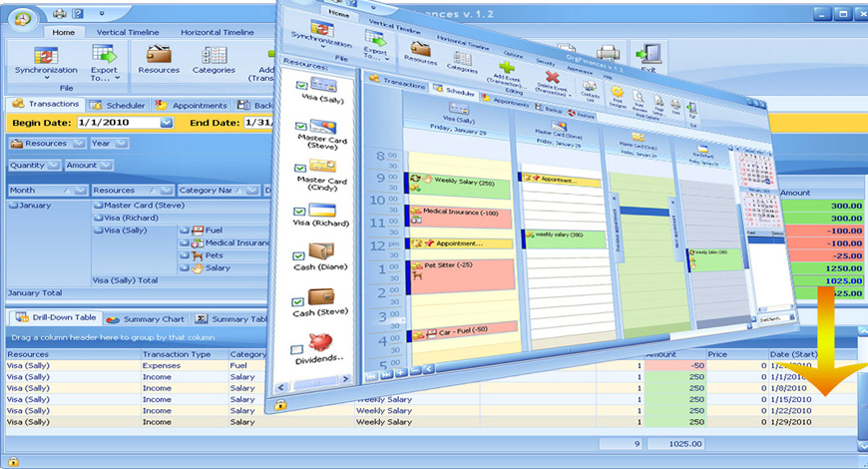Enable the Dividends resource checkbox
This screenshot has height=469, width=868.
coord(296,349)
